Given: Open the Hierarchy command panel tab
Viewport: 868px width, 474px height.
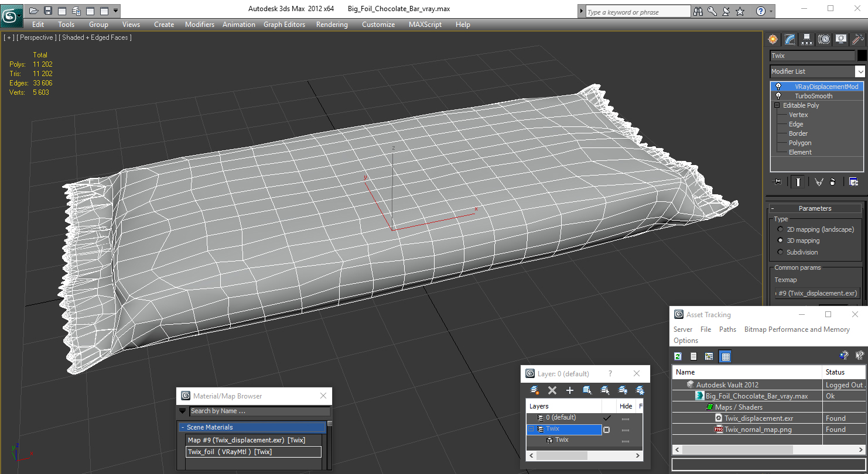Looking at the screenshot, I should click(x=807, y=39).
